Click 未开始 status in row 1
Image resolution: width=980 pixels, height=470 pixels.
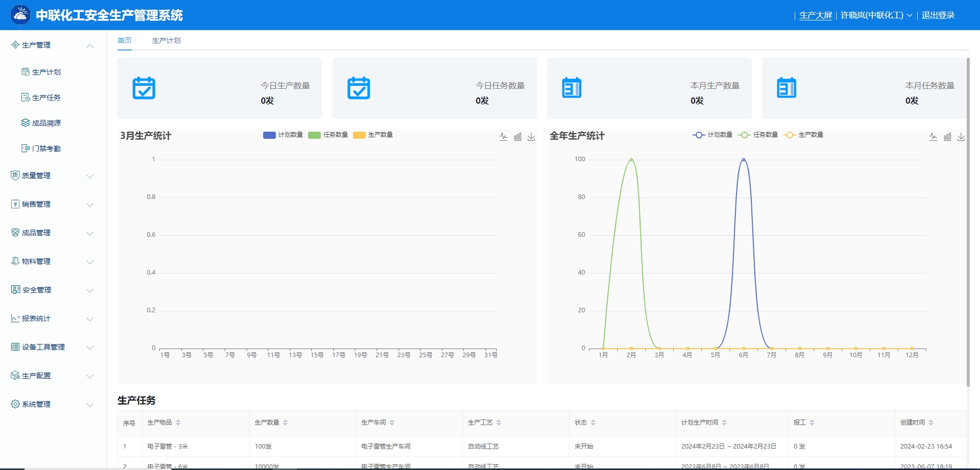(584, 447)
